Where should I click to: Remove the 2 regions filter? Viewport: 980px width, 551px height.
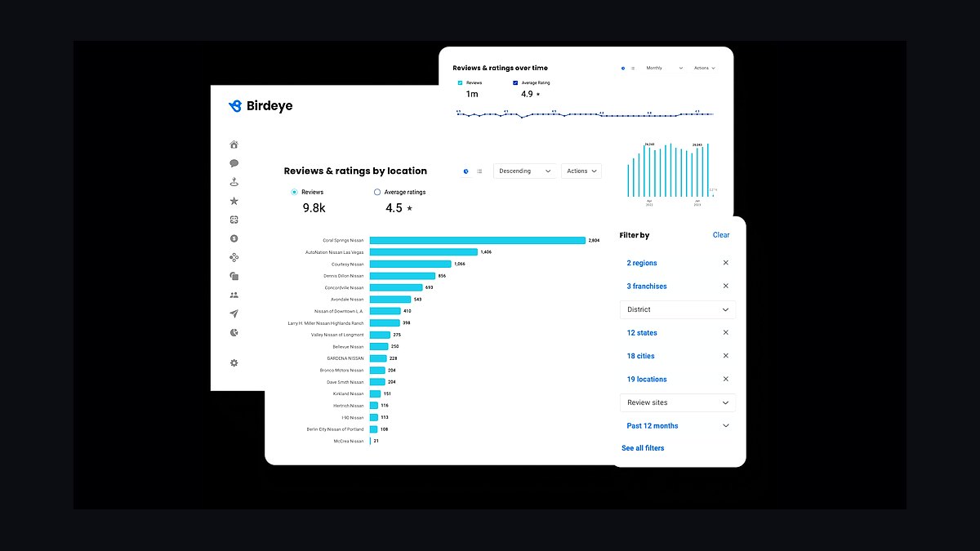click(725, 263)
